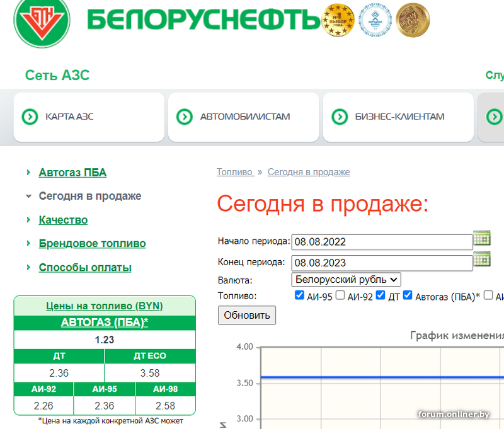The height and width of the screenshot is (429, 504).
Task: Collapse the Сегодня в продаже sidebar arrow
Action: click(x=28, y=196)
